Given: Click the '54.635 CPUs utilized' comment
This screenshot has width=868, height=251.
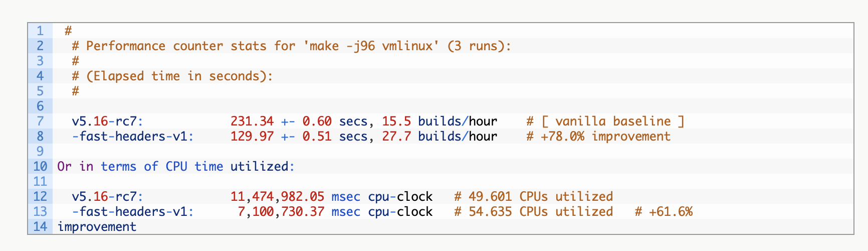Looking at the screenshot, I should 540,211.
